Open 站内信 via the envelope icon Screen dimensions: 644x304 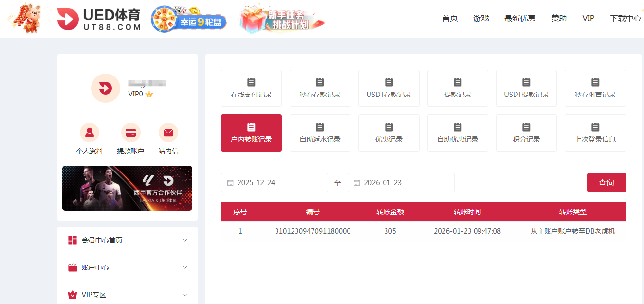point(168,132)
